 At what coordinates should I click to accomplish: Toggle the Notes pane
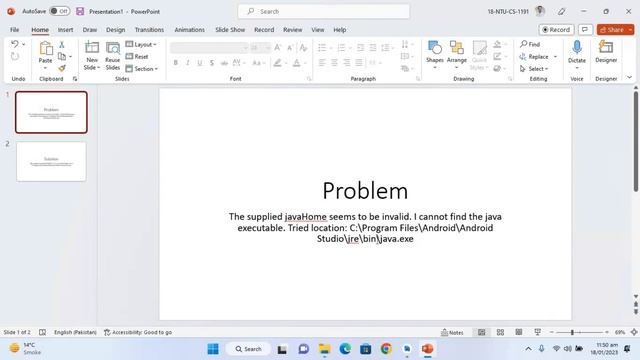tap(452, 333)
